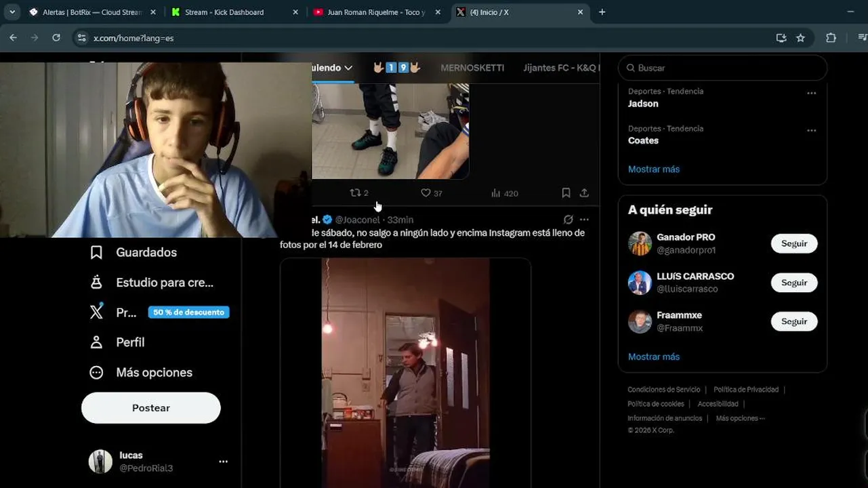The width and height of the screenshot is (868, 488).
Task: Share the post with 420 views
Action: [584, 193]
